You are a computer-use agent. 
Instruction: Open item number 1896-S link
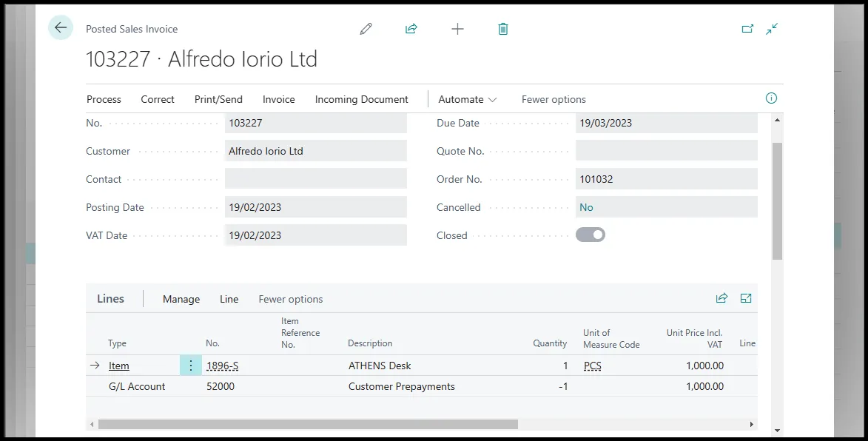coord(223,366)
